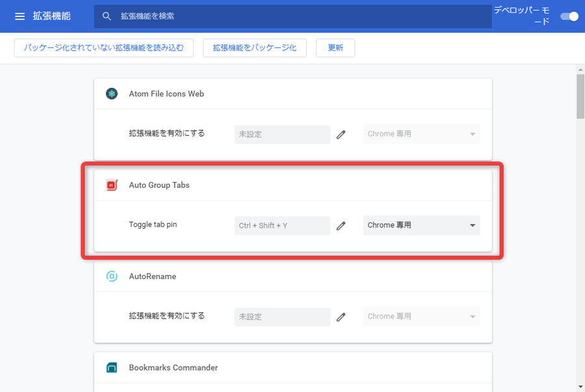Open Chrome 専用 dropdown for Auto Group Tabs
This screenshot has height=392, width=585.
pyautogui.click(x=422, y=226)
